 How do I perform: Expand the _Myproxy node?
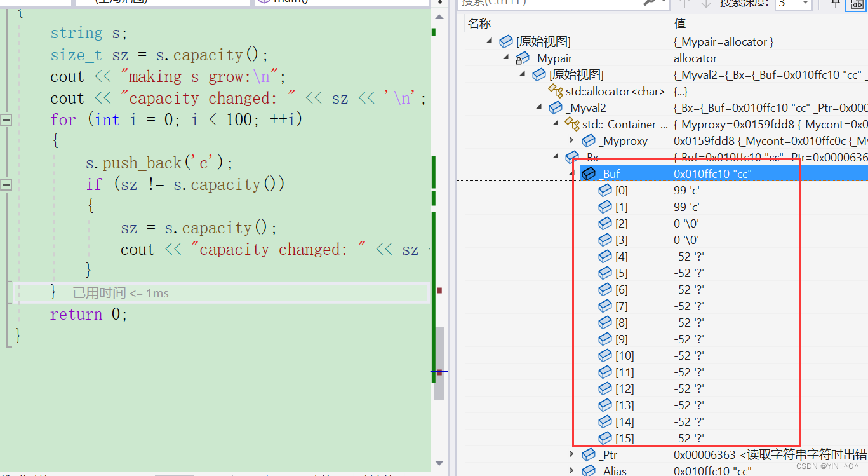pyautogui.click(x=571, y=140)
